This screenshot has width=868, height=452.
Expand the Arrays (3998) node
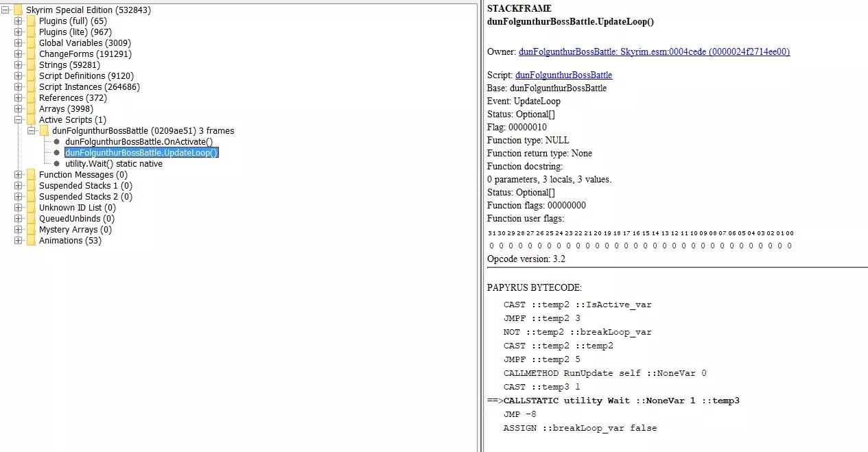(19, 109)
